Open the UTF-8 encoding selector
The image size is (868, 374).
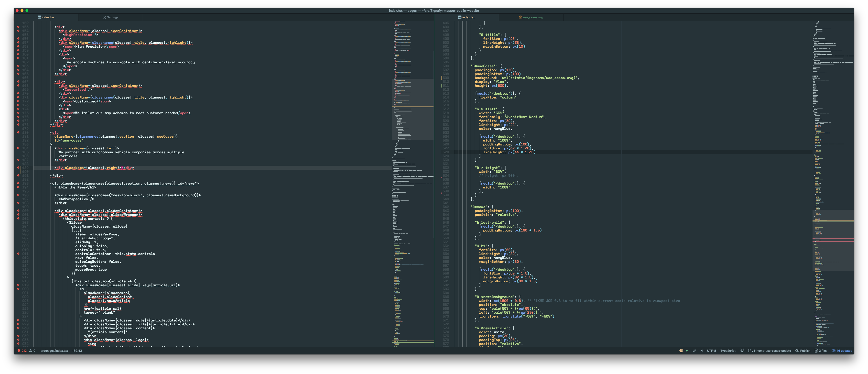coord(712,351)
